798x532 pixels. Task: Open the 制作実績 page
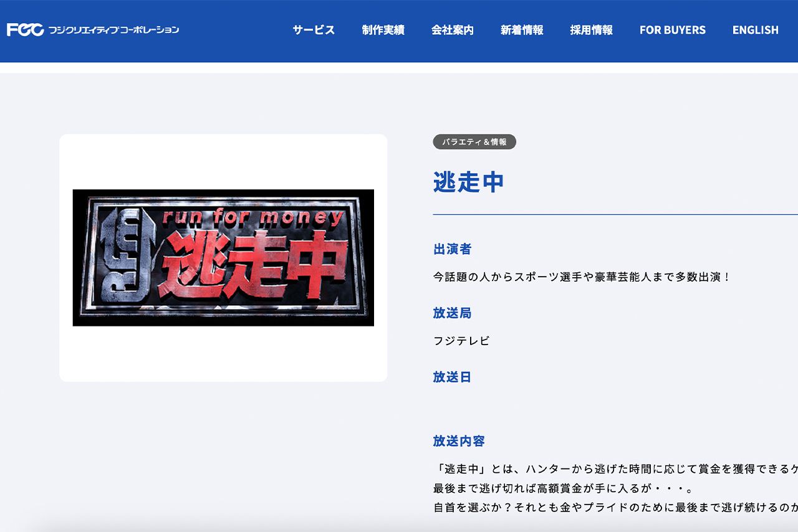tap(383, 30)
